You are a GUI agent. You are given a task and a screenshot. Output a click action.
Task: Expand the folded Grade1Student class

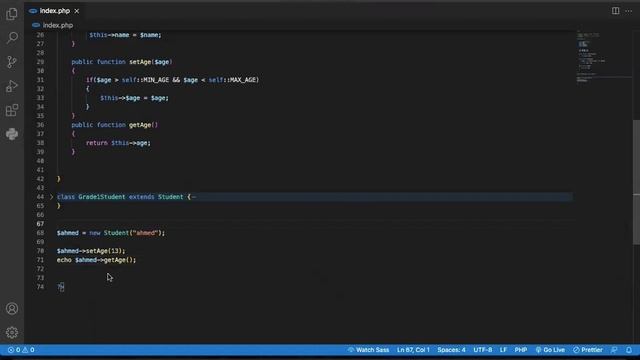point(51,197)
